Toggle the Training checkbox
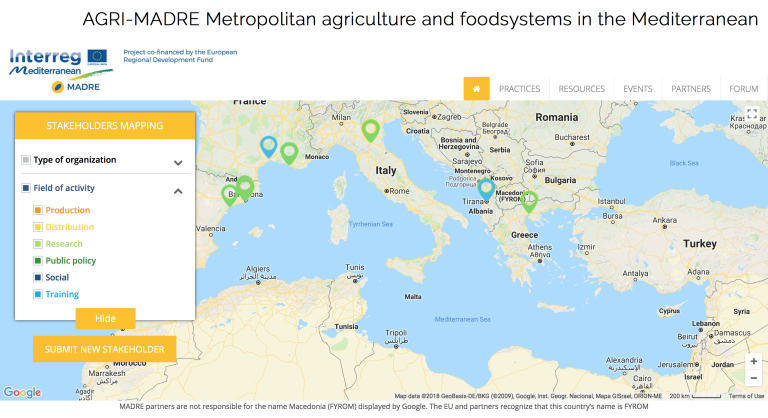Screen dimensions: 768x418 38,295
